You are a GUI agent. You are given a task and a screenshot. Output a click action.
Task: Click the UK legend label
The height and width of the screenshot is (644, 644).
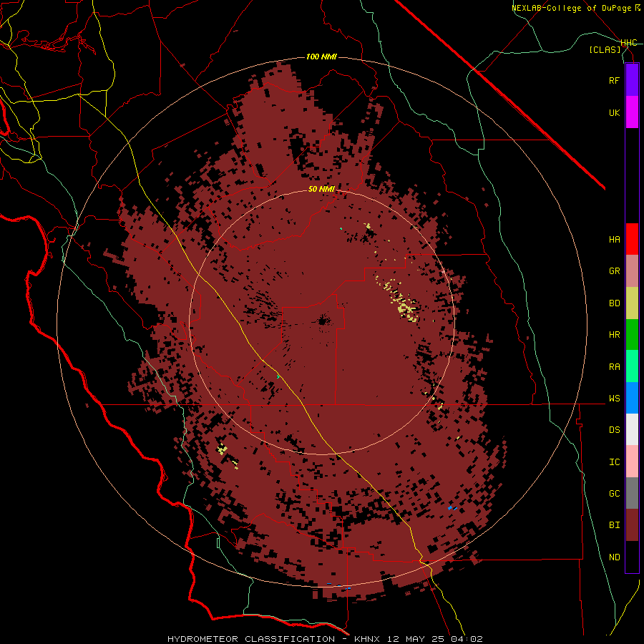(x=614, y=112)
